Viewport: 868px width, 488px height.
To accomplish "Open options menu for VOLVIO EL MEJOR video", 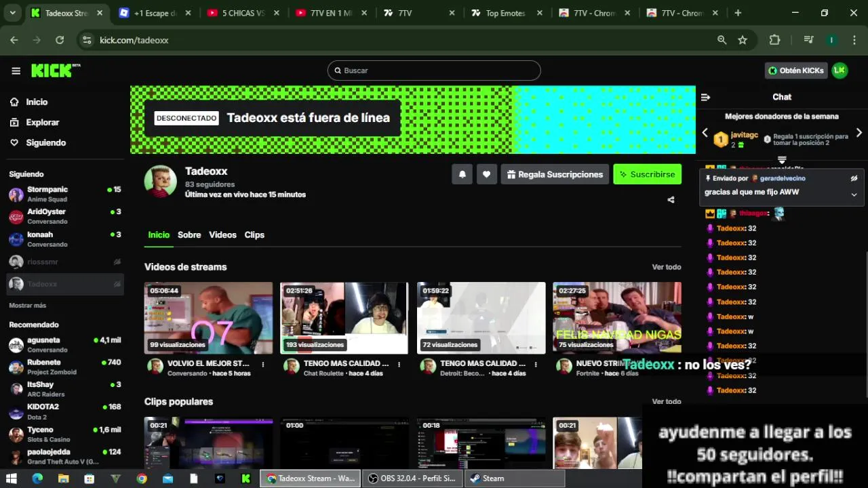I will pos(263,365).
